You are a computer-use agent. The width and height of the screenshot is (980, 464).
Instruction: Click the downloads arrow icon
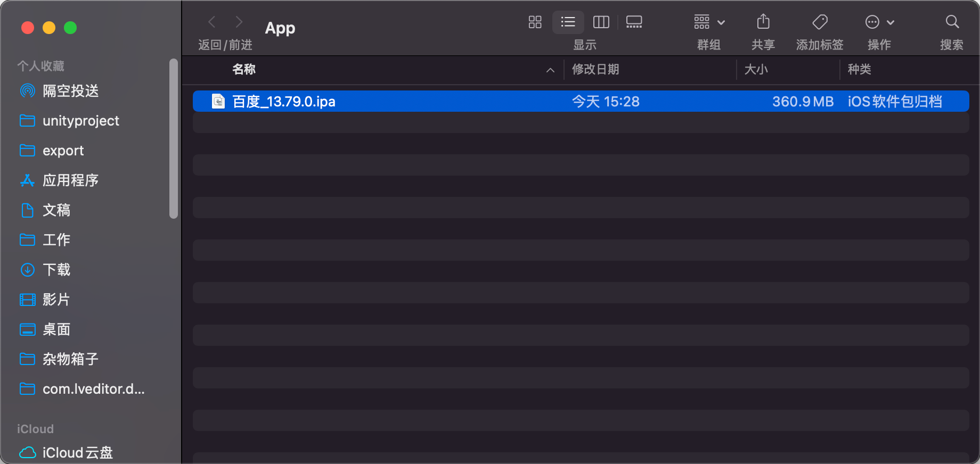(x=28, y=270)
